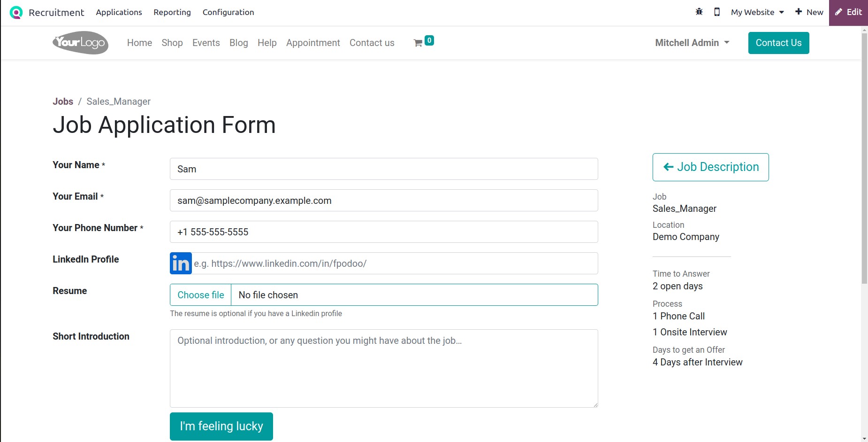Screen dimensions: 868x442
Task: Click the Jobs breadcrumb link
Action: click(x=63, y=101)
